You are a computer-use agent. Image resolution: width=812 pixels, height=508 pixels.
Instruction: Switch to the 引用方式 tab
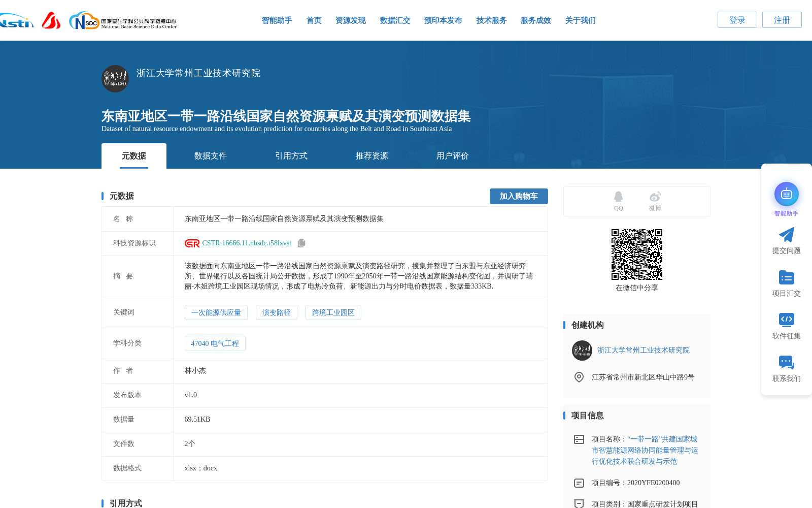(x=291, y=156)
